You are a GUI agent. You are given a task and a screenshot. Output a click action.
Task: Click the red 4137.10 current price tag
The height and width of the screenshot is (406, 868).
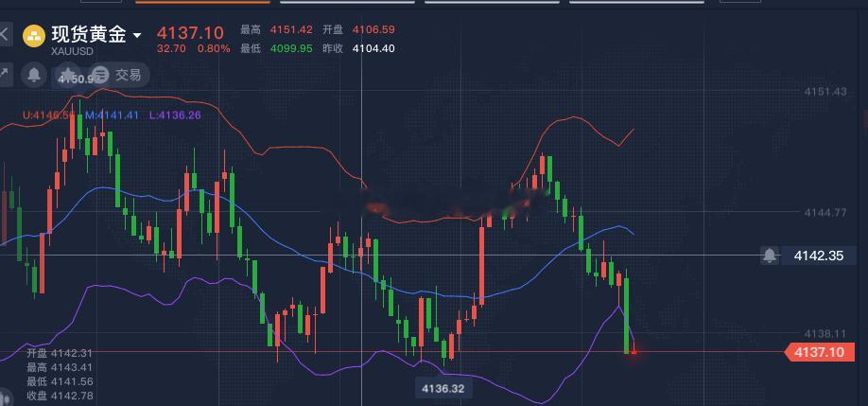819,352
